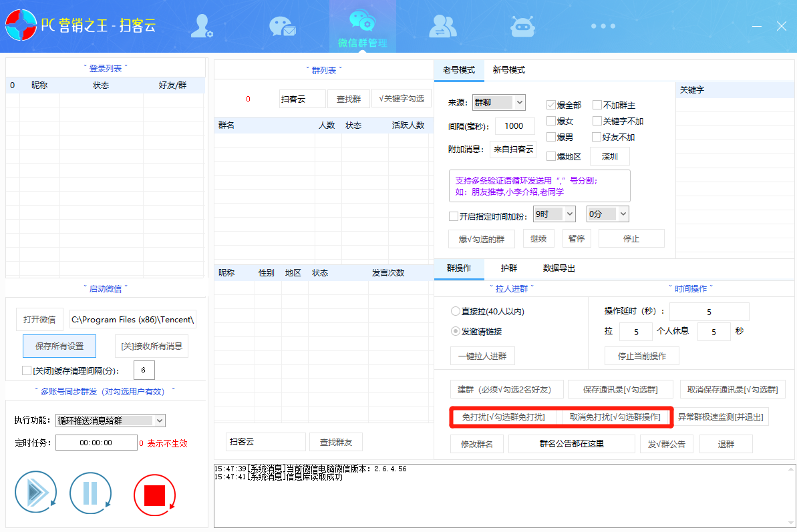The width and height of the screenshot is (797, 532).
Task: Click 停止当前操作 button
Action: [x=642, y=356]
